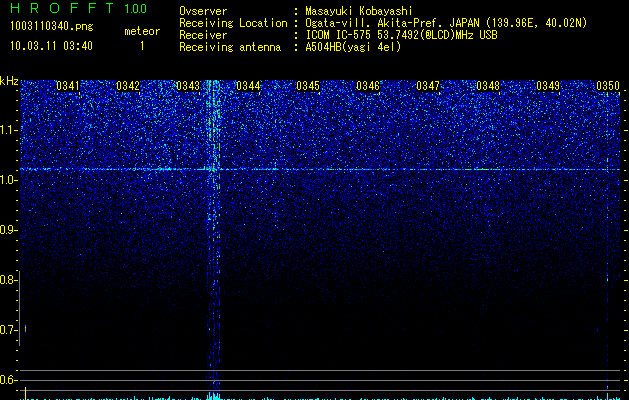Select the file name 1003110340.png
Image resolution: width=629 pixels, height=400 pixels.
(x=52, y=26)
